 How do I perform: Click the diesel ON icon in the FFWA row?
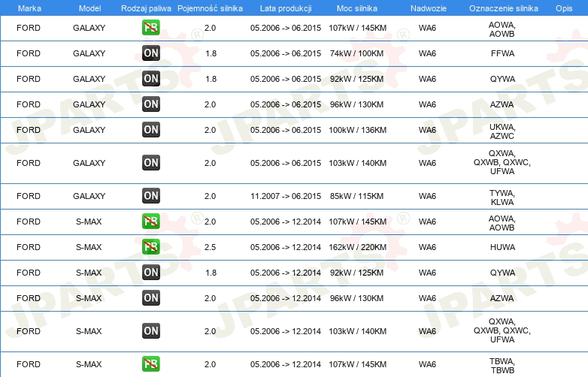150,53
